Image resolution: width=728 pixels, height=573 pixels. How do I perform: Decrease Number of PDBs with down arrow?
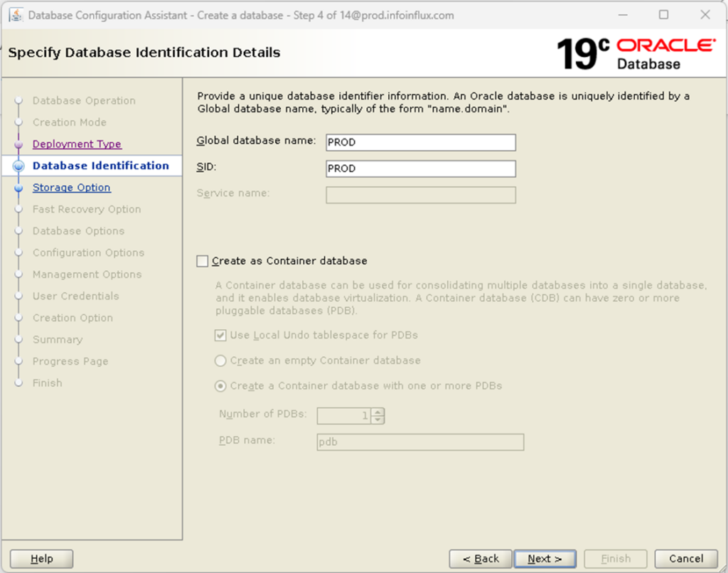379,419
